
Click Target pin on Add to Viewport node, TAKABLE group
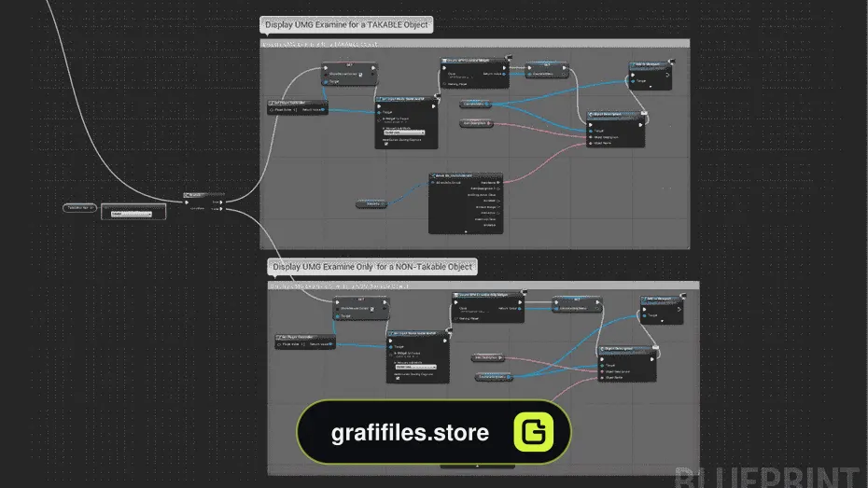633,81
